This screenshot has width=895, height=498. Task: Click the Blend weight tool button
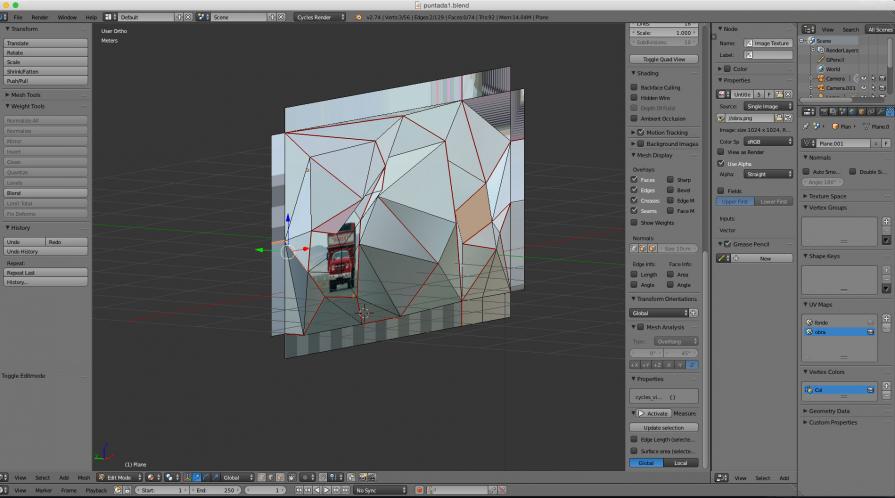[x=46, y=193]
